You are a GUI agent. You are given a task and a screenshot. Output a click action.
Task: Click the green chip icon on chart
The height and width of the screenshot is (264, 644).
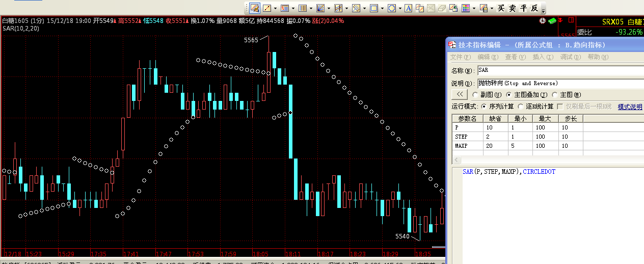pos(552,20)
